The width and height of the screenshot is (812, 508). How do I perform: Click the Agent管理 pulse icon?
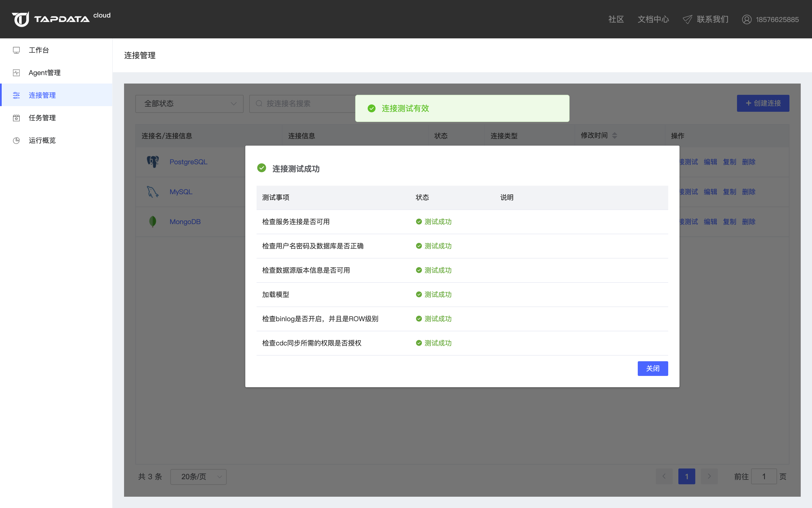(x=16, y=73)
